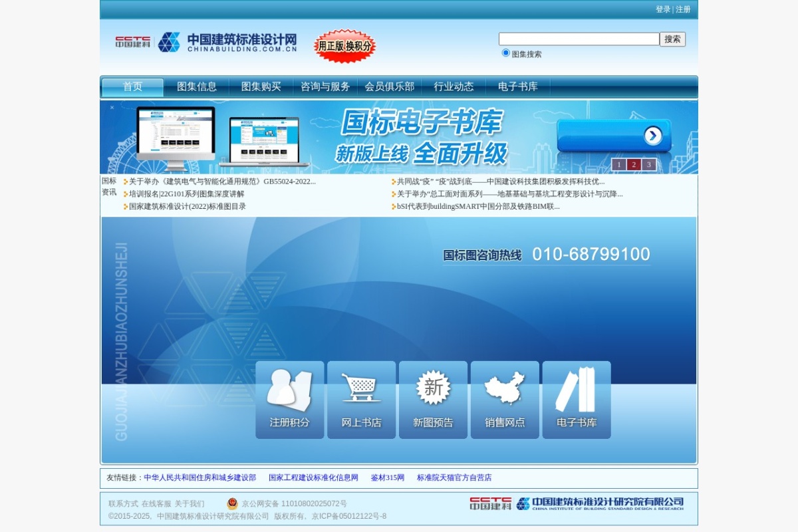Click the 登录 login link

tap(663, 9)
